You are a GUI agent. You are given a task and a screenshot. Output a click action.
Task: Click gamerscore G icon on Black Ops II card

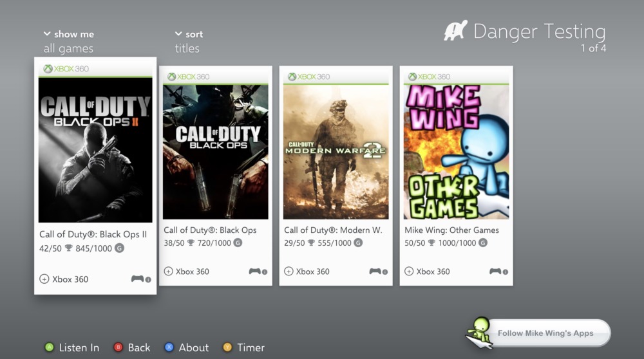click(x=119, y=248)
